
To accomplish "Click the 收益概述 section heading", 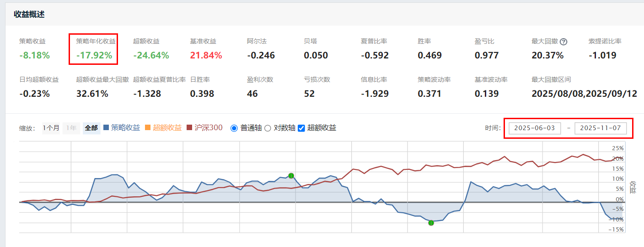I will [29, 14].
